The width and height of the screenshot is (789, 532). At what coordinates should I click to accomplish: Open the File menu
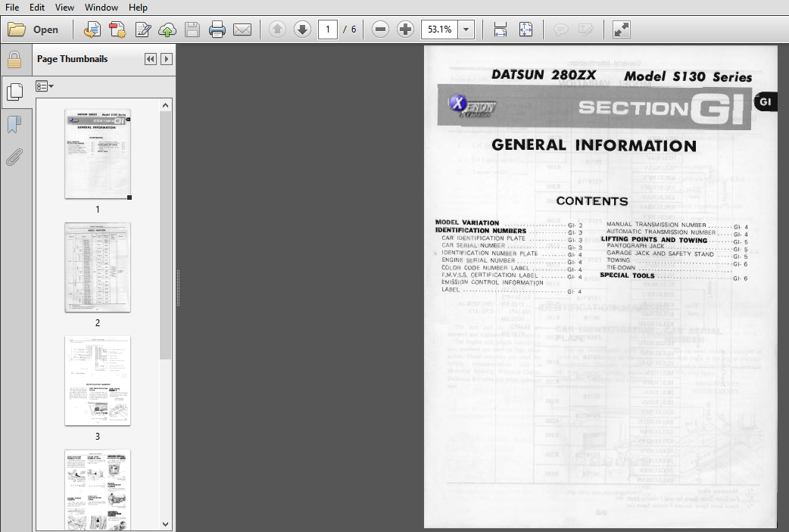point(12,8)
